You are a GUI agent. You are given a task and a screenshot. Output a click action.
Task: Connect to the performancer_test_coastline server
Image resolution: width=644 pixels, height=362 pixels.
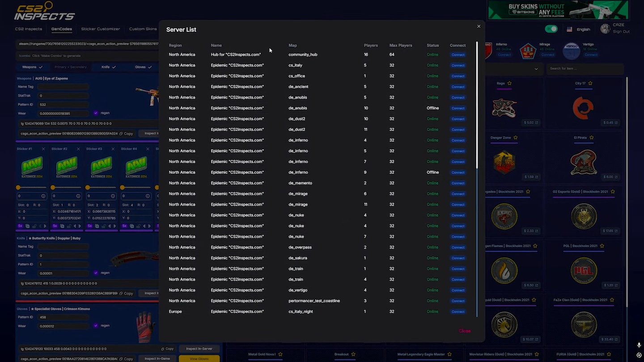click(x=458, y=301)
